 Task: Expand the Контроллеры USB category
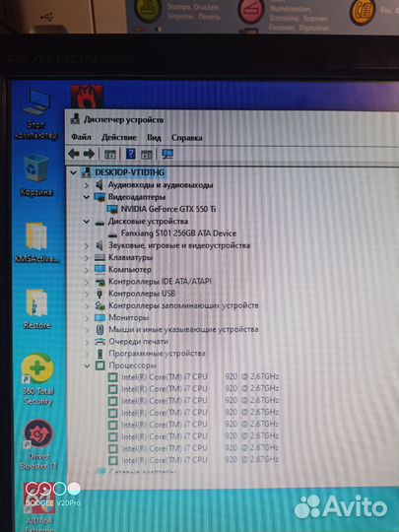pyautogui.click(x=86, y=294)
